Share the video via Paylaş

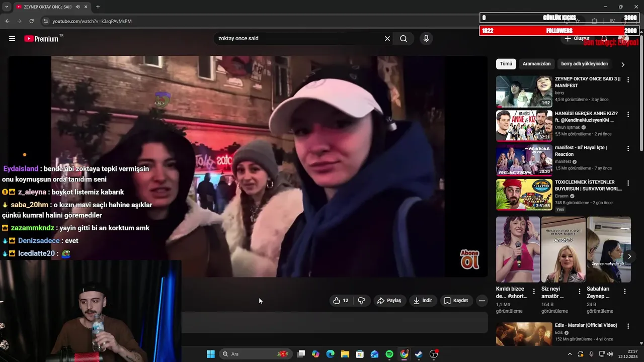tap(389, 301)
